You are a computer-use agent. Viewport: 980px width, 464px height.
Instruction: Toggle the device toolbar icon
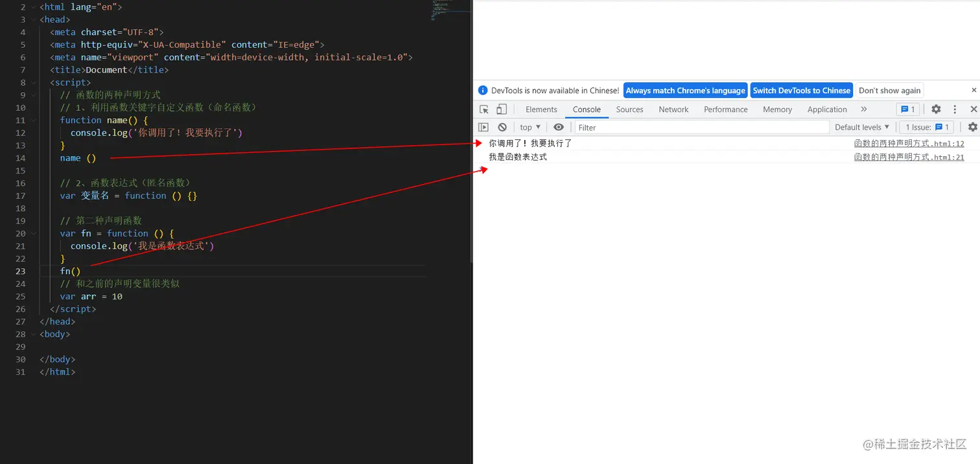pyautogui.click(x=502, y=110)
